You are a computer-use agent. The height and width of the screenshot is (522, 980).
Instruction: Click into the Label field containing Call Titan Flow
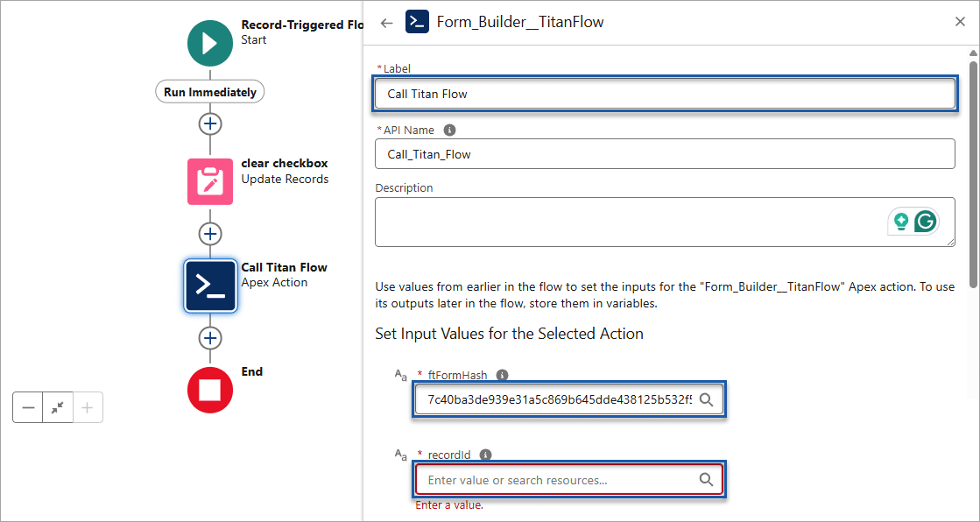(665, 95)
